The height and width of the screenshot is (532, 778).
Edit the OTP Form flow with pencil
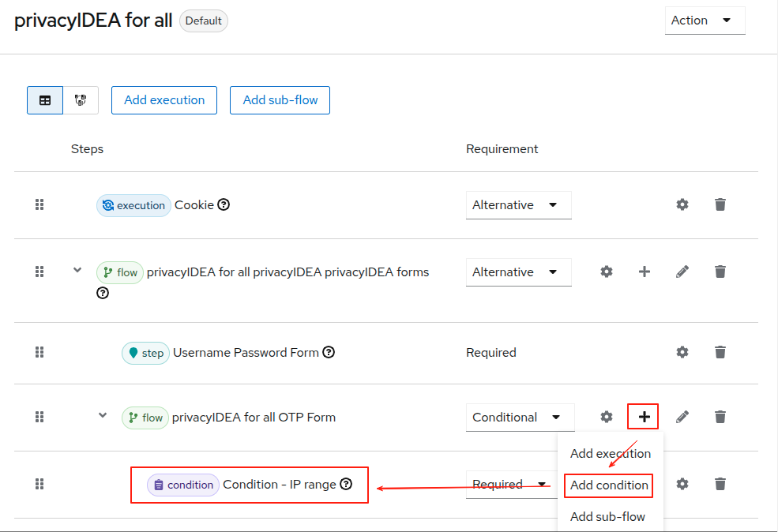(682, 417)
